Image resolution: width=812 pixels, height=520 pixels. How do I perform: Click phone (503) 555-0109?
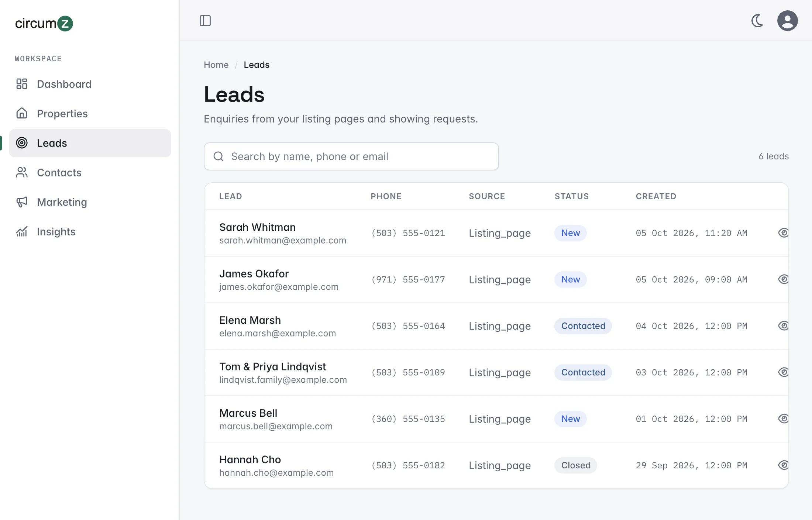(408, 373)
